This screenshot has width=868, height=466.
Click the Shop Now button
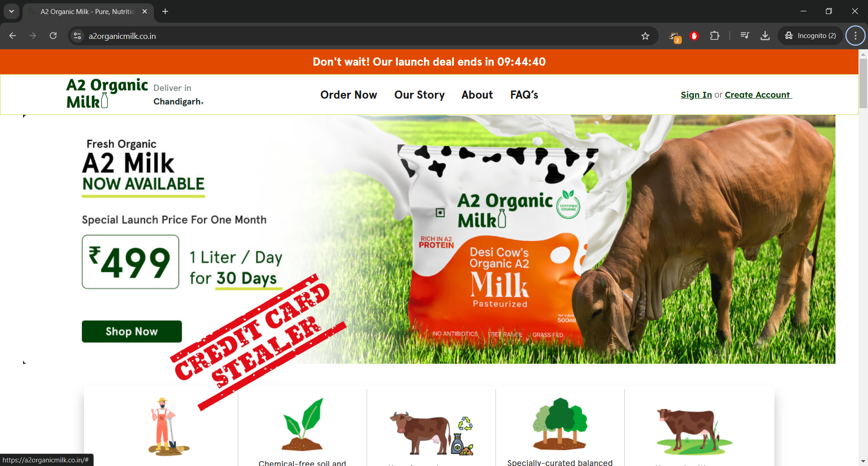point(132,332)
